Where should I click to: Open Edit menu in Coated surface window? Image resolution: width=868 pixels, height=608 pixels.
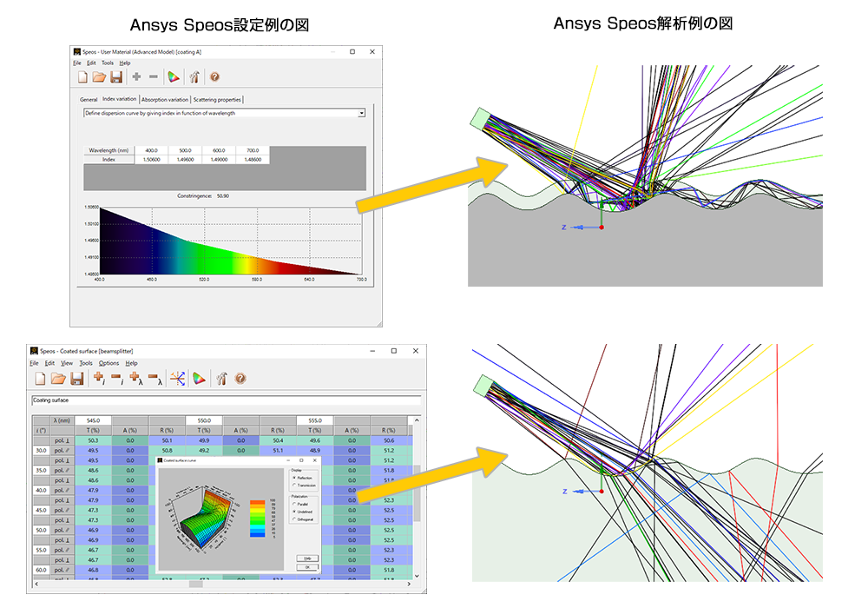49,363
